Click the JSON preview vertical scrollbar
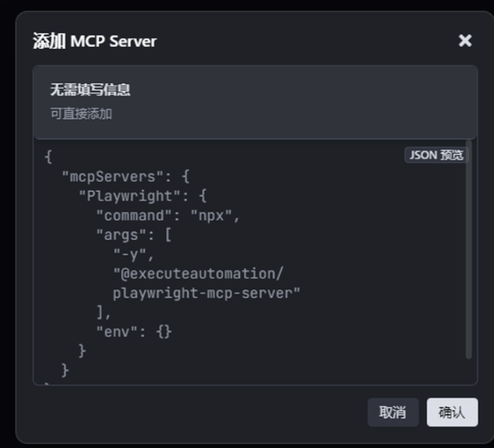 [469, 249]
